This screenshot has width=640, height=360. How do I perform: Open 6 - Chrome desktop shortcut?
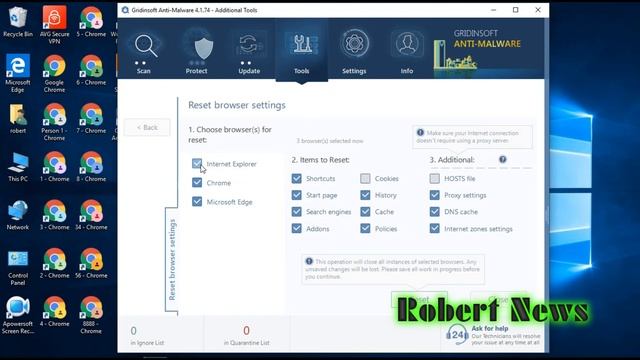[91, 70]
